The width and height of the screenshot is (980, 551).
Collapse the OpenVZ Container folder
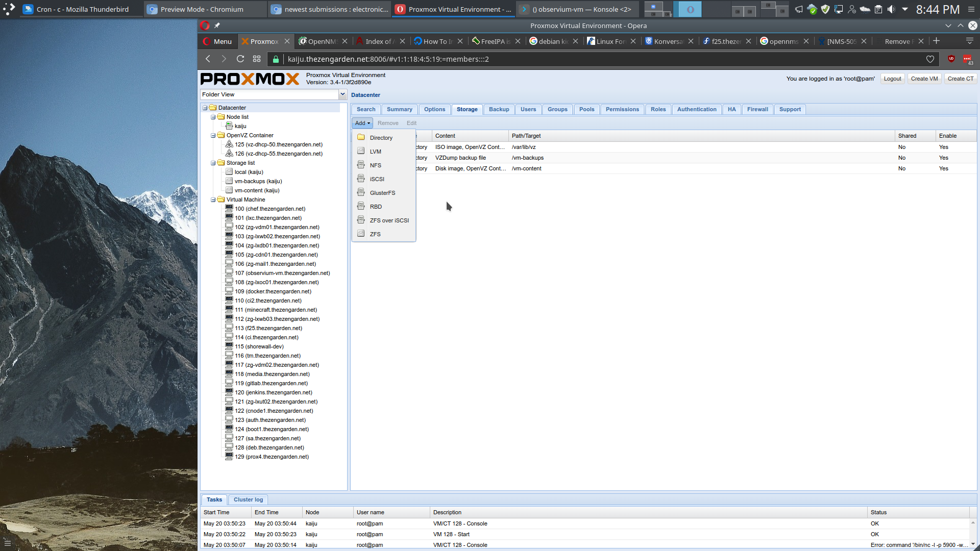point(213,135)
